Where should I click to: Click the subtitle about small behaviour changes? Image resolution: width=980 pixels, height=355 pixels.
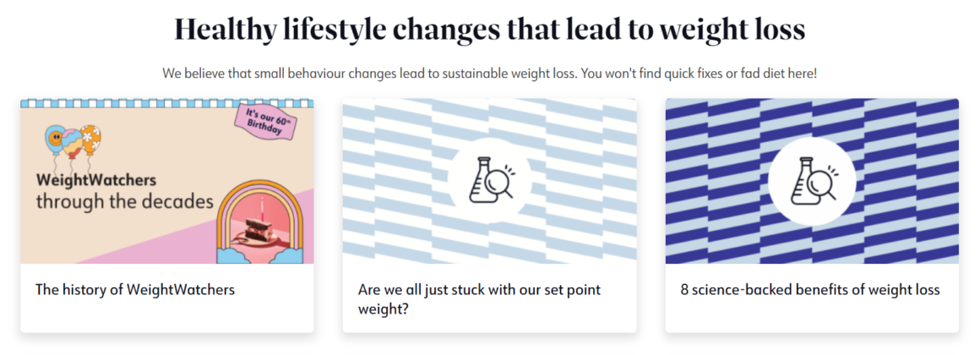click(490, 74)
